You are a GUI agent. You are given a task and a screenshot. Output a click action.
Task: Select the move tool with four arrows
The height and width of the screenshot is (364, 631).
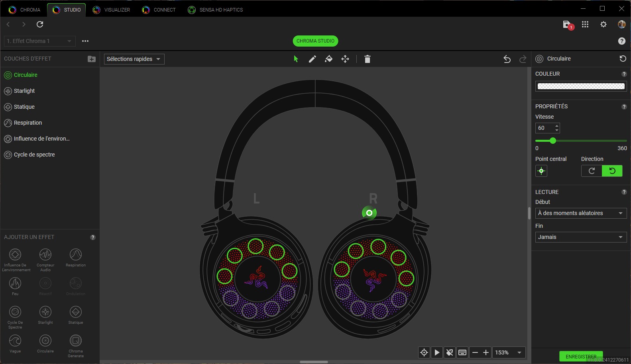(345, 59)
